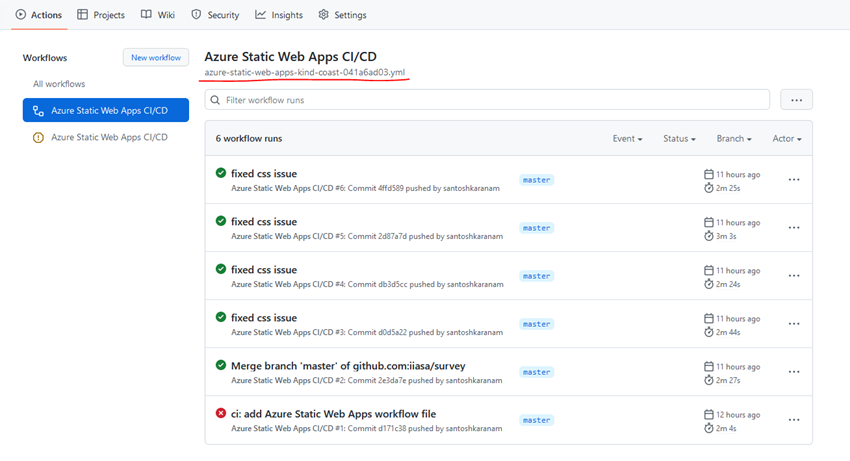Switch to the Projects tab
The height and width of the screenshot is (461, 850).
click(101, 15)
